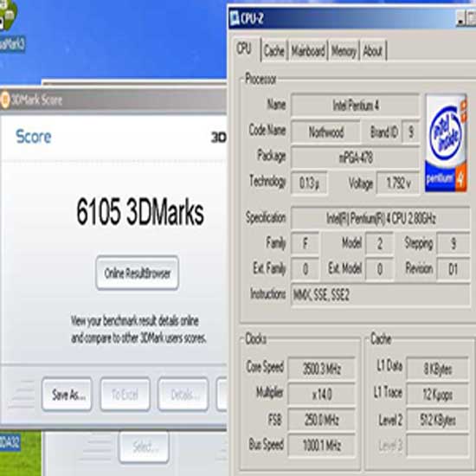Open the About tab in CPU-Z
This screenshot has height=476, width=476.
(373, 51)
